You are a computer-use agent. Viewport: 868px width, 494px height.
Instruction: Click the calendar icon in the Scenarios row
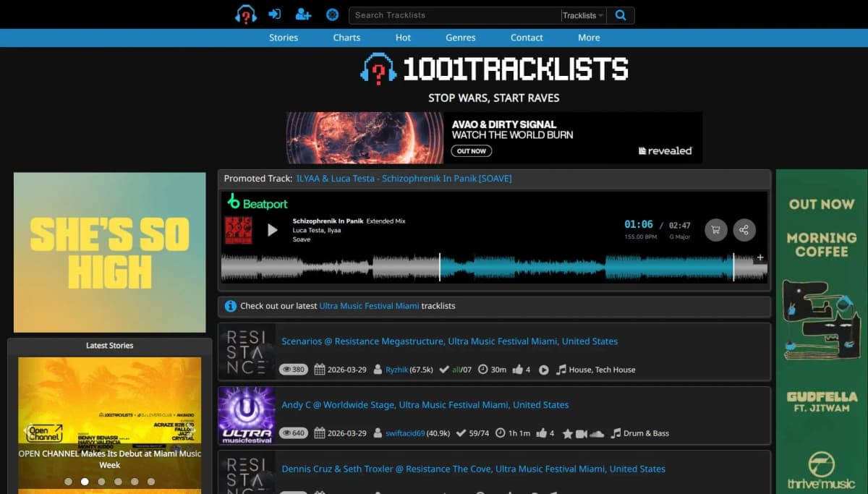click(320, 370)
